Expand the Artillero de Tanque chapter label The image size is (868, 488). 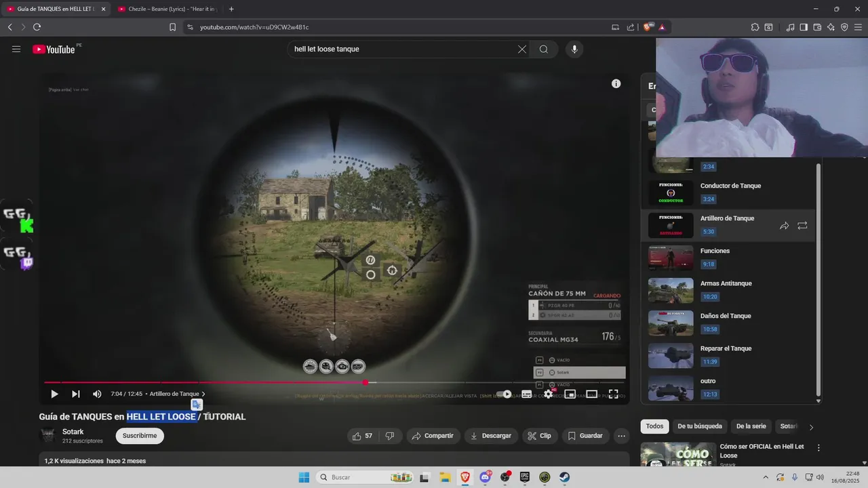pos(178,394)
